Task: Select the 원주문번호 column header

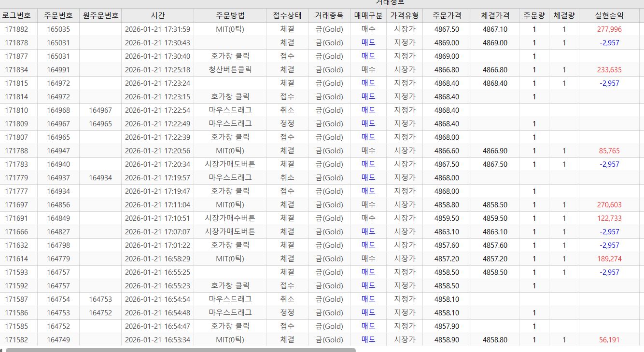Action: click(100, 15)
